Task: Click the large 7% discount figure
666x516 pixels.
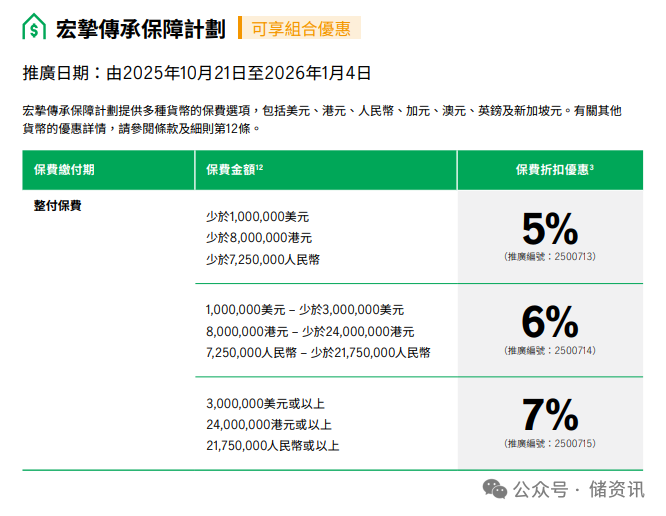Action: click(550, 415)
